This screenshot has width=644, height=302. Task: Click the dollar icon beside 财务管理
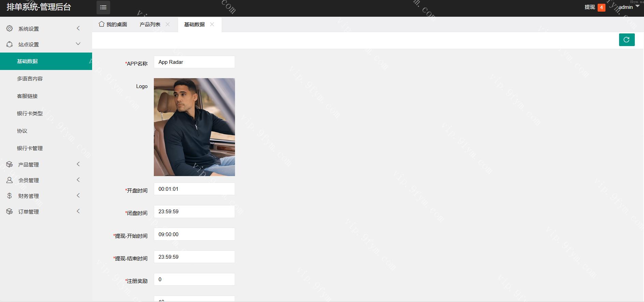point(10,196)
